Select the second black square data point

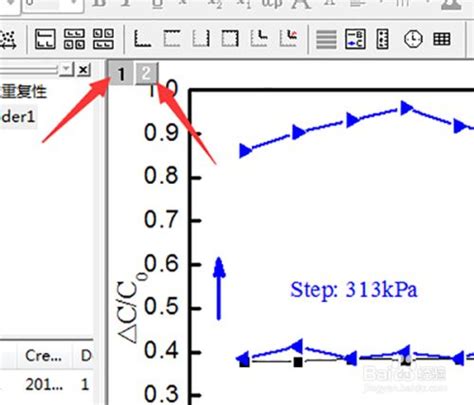298,362
